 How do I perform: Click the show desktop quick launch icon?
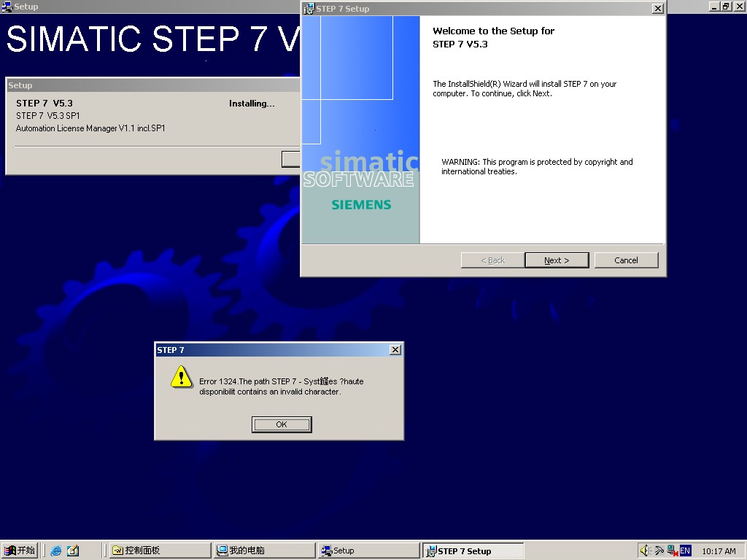73,551
